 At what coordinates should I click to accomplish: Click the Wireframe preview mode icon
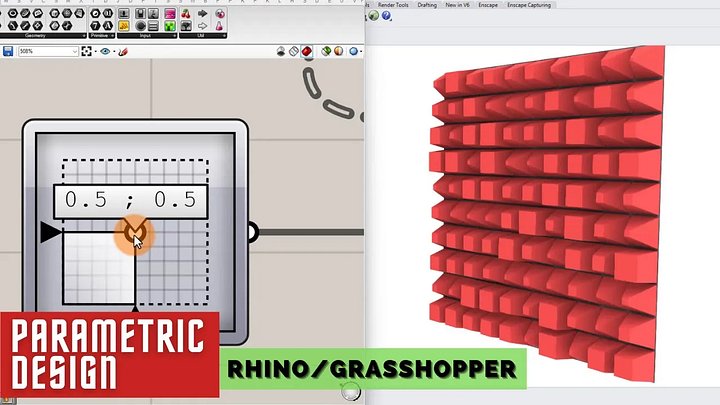click(x=294, y=51)
